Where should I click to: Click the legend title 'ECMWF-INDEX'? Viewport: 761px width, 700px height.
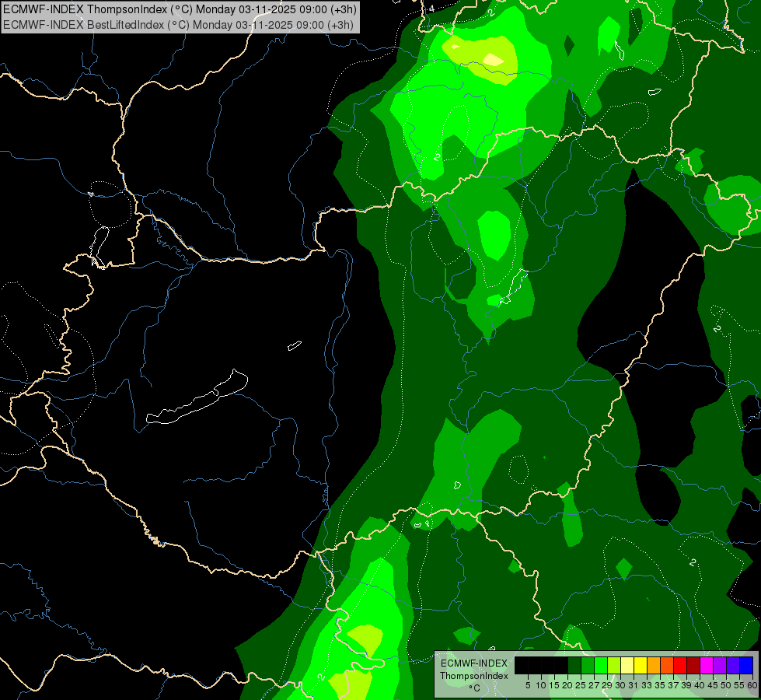click(473, 663)
